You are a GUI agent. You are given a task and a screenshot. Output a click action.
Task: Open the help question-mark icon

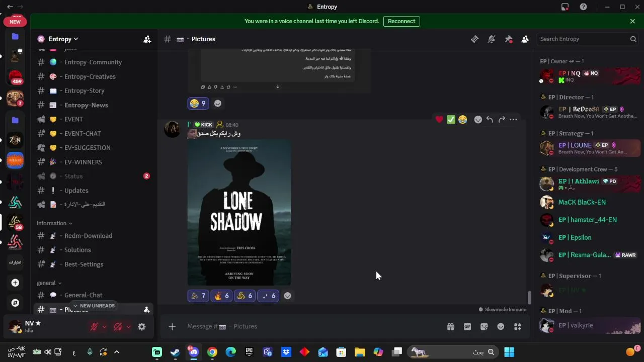(x=583, y=7)
